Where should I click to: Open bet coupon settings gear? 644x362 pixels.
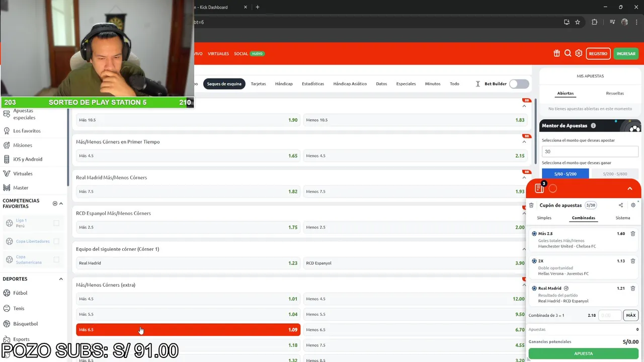(x=633, y=205)
